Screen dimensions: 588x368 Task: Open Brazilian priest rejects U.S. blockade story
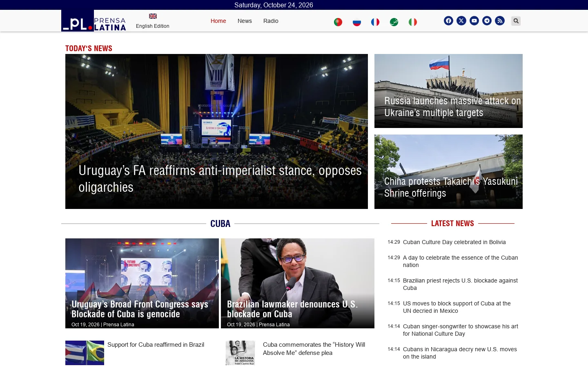point(460,284)
